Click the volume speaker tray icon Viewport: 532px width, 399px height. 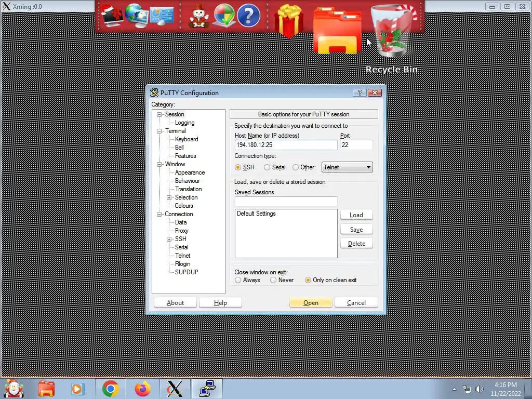tap(479, 389)
